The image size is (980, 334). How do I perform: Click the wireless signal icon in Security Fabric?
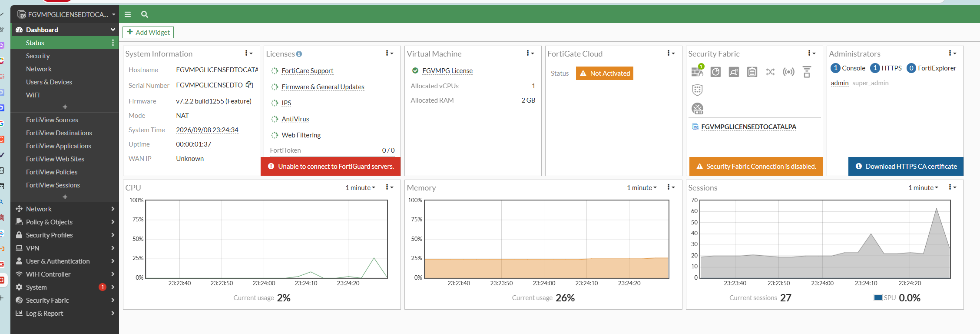pos(788,72)
